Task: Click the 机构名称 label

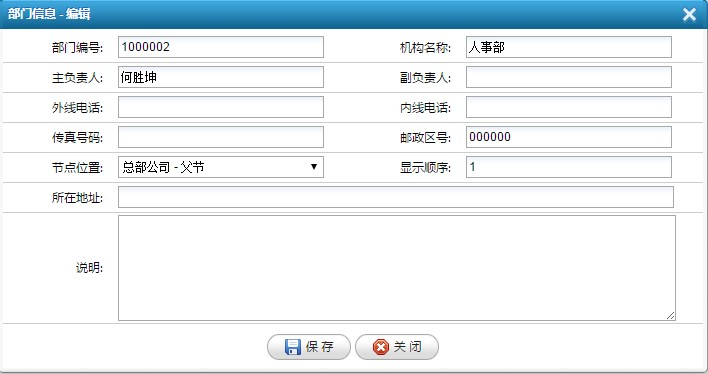Action: click(425, 47)
